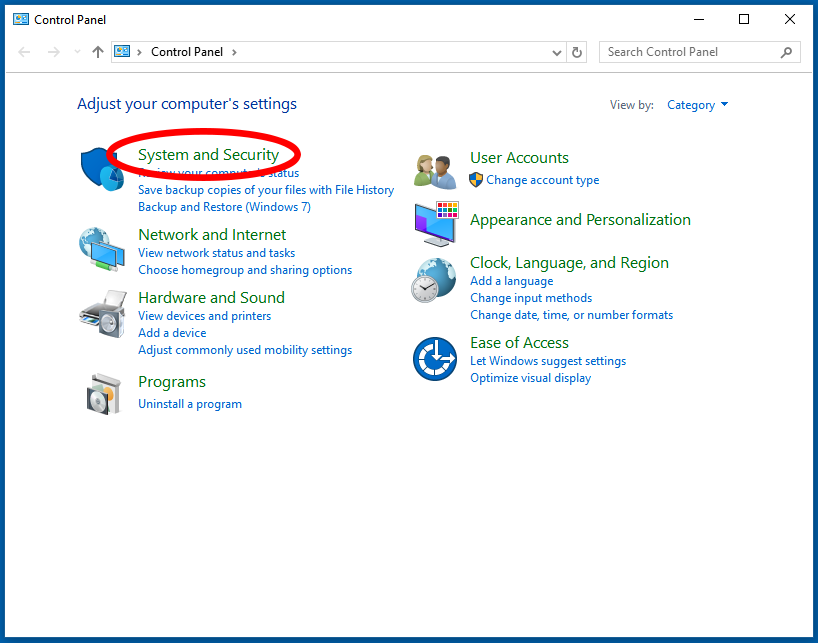Select Optimize visual display
This screenshot has height=643, width=818.
tap(531, 378)
